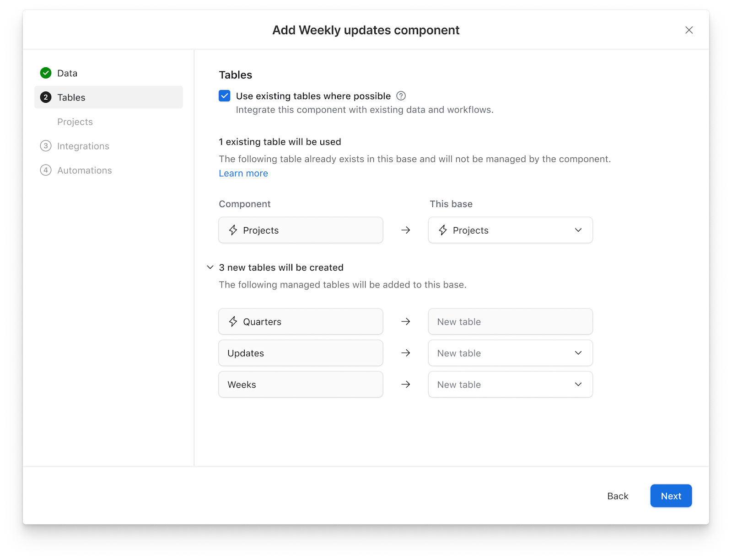Click the step 4 circle icon
Image resolution: width=732 pixels, height=560 pixels.
pos(46,170)
